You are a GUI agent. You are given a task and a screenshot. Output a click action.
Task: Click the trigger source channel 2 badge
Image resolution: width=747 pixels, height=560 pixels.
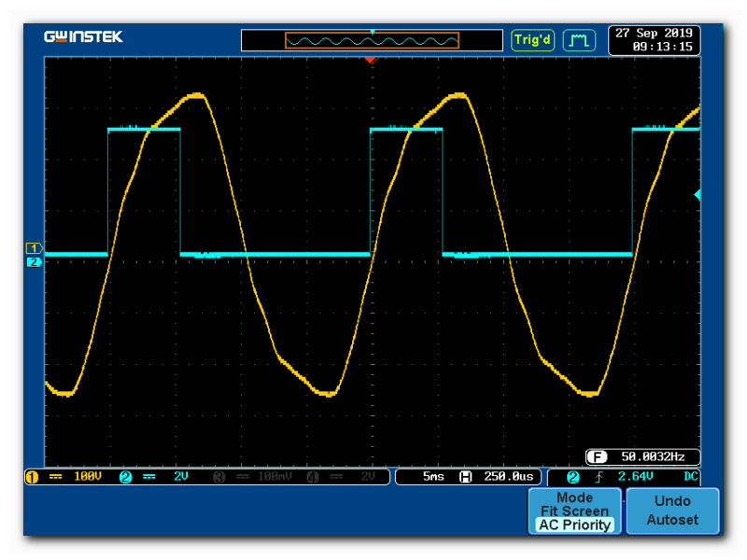pos(572,477)
